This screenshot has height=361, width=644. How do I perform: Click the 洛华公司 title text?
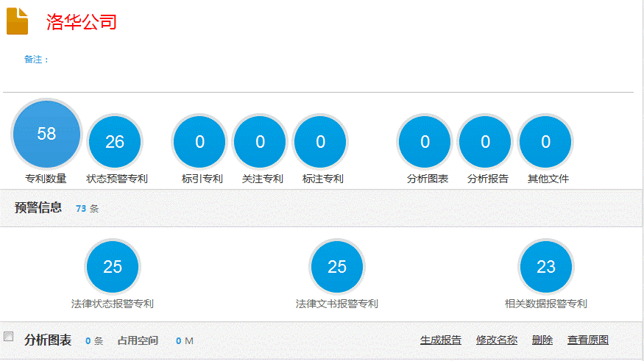pyautogui.click(x=82, y=22)
